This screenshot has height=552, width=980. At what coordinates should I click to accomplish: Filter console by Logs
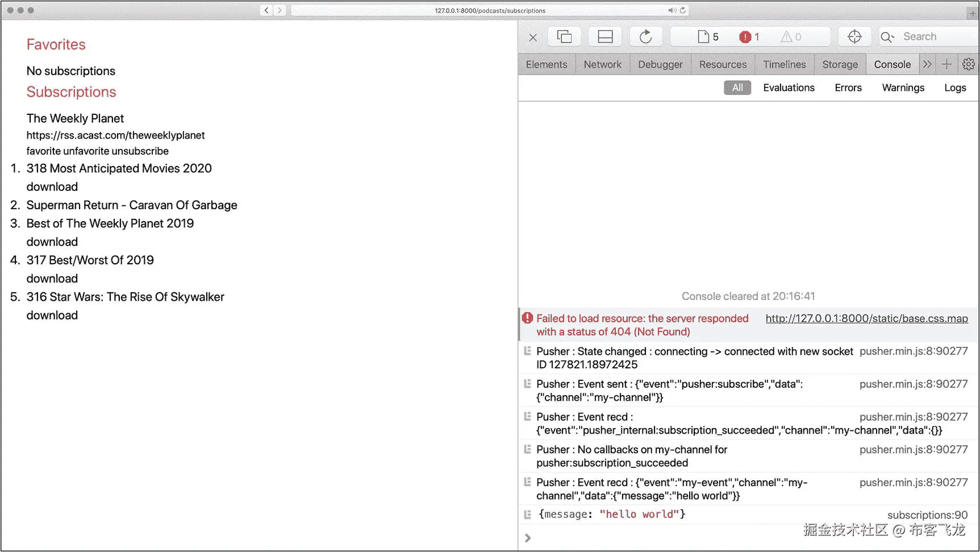(x=955, y=88)
